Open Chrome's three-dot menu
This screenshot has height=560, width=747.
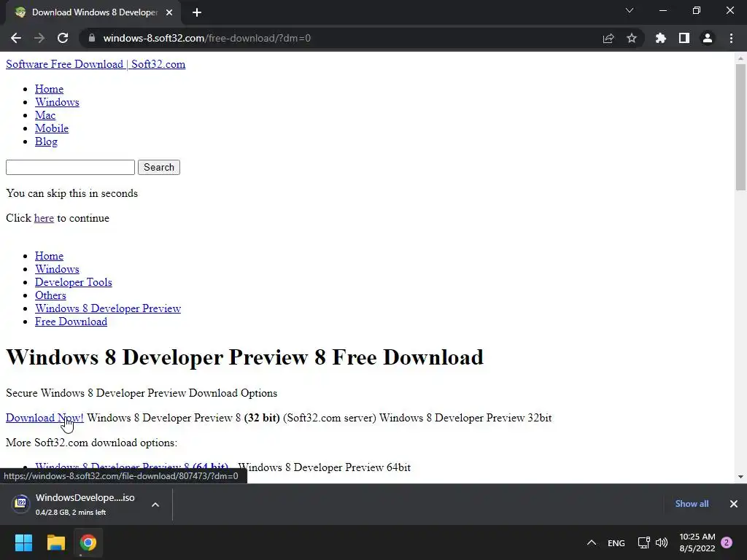731,38
